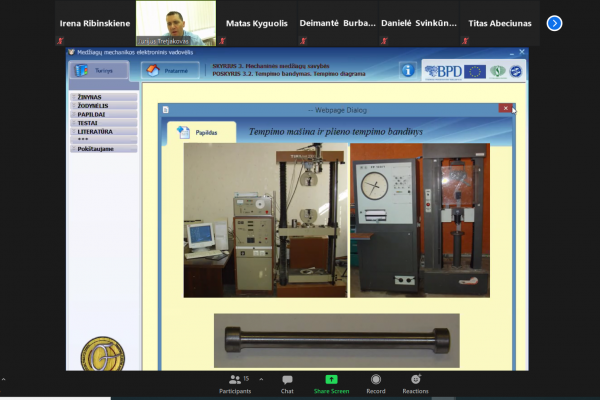Open the PAPILDAI sidebar item
This screenshot has height=400, width=600.
click(104, 114)
